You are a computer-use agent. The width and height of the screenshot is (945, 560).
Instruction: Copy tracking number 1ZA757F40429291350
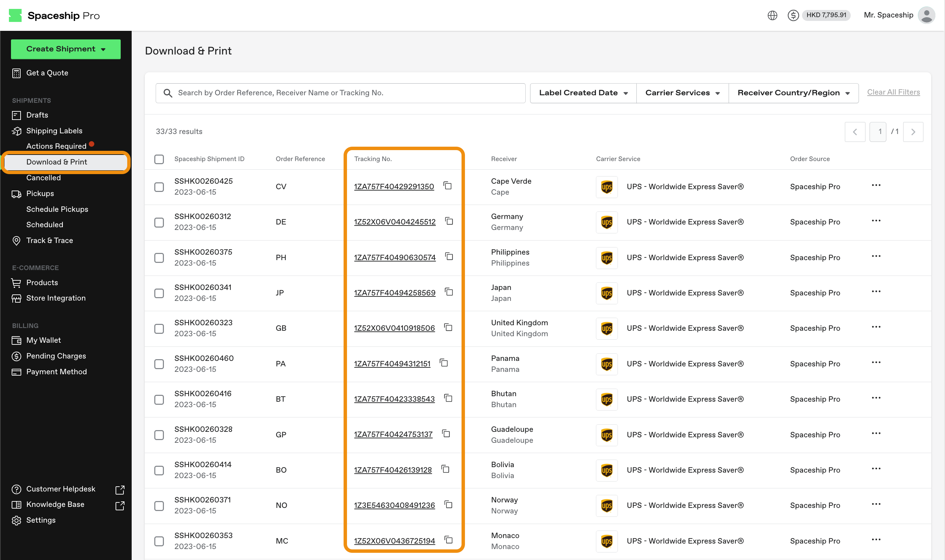(447, 186)
